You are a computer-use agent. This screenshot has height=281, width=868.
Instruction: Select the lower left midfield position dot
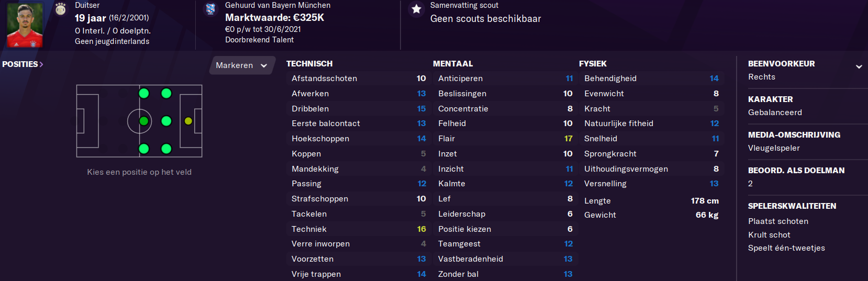tap(144, 149)
